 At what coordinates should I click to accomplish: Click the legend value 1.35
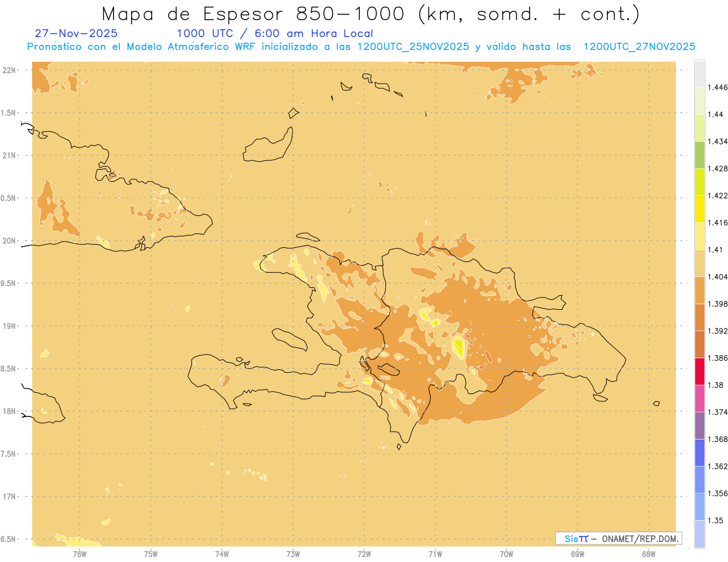[715, 520]
